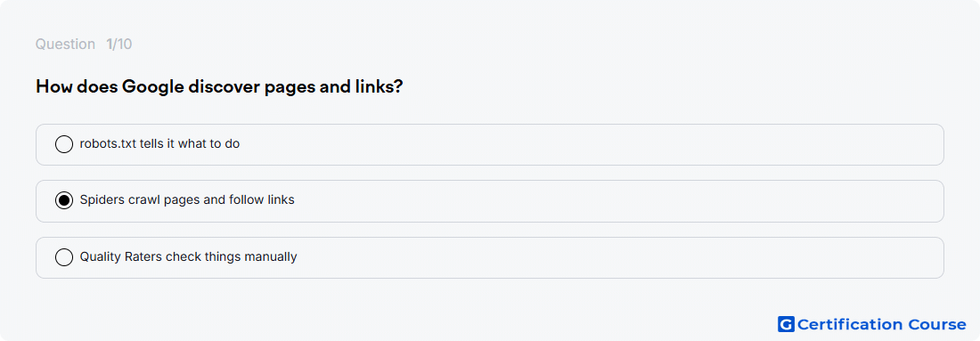
Task: Click the gray "Question" label
Action: tap(65, 45)
